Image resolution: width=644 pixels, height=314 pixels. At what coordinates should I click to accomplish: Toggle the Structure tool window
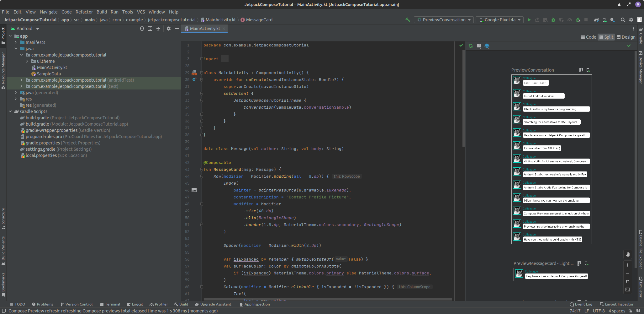(3, 219)
